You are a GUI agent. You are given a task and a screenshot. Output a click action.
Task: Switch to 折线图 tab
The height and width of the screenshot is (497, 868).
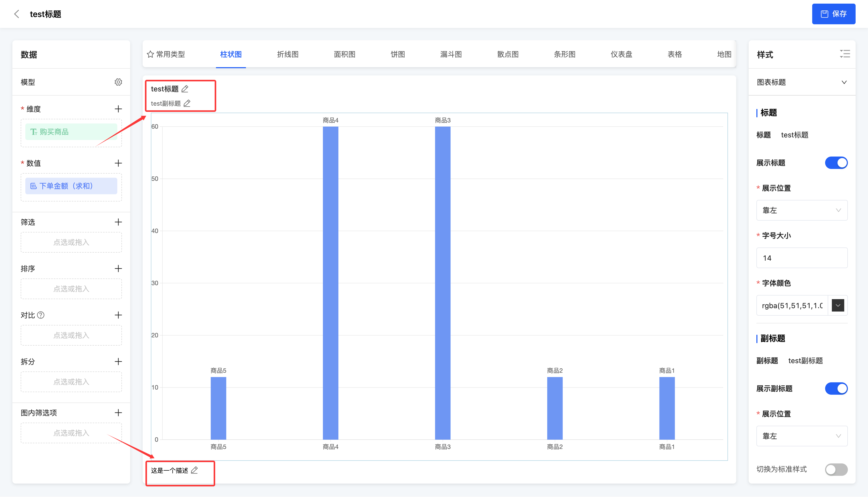[x=288, y=54]
